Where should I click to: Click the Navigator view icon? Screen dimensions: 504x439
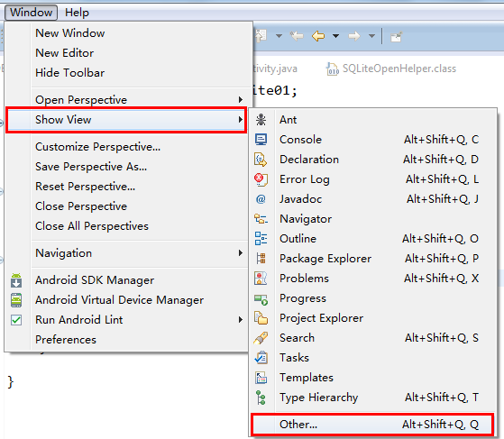(261, 219)
